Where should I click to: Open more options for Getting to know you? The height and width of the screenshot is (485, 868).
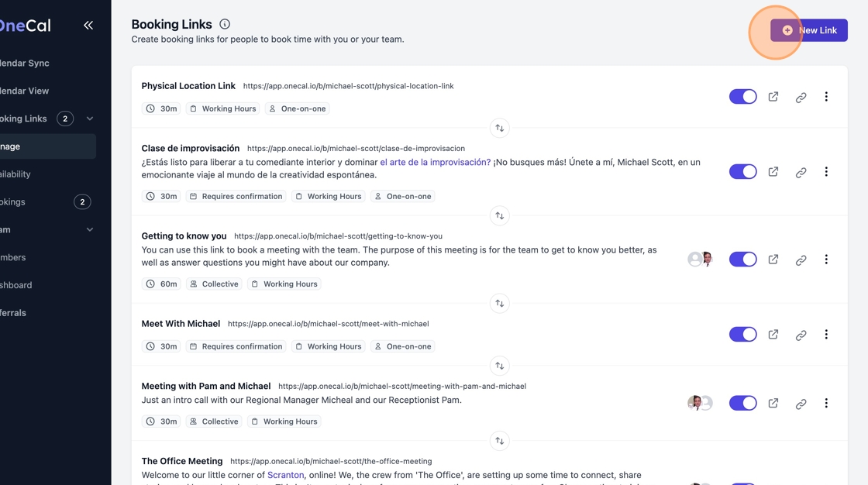pos(826,260)
